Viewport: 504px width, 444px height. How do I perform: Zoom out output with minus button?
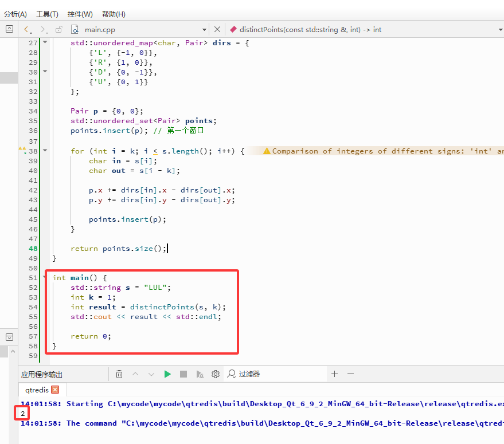click(x=351, y=374)
